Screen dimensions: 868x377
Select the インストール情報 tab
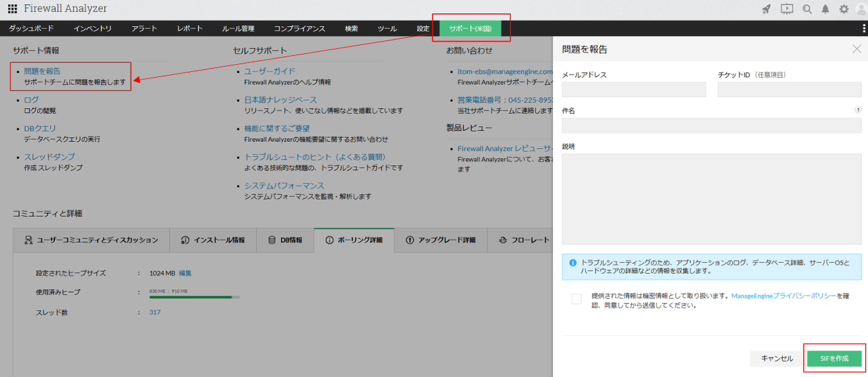pyautogui.click(x=213, y=240)
